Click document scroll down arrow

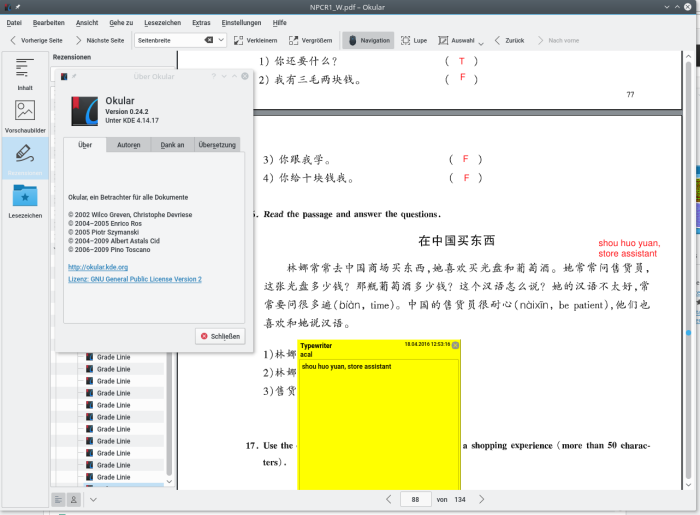tap(688, 485)
